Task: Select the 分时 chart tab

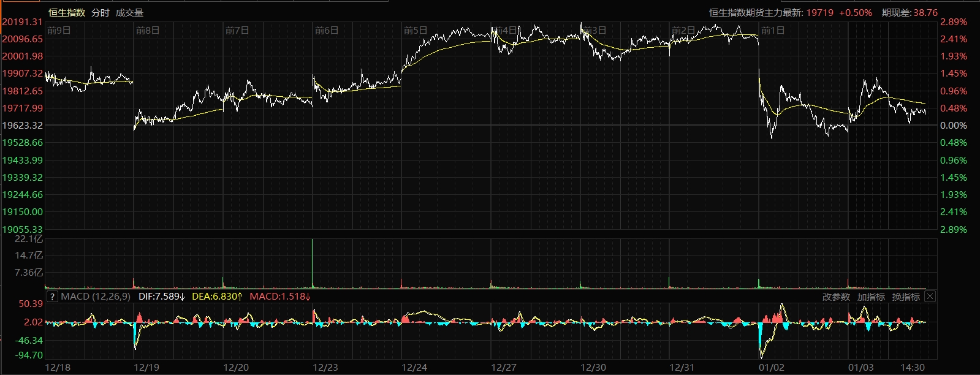Action: [x=101, y=12]
